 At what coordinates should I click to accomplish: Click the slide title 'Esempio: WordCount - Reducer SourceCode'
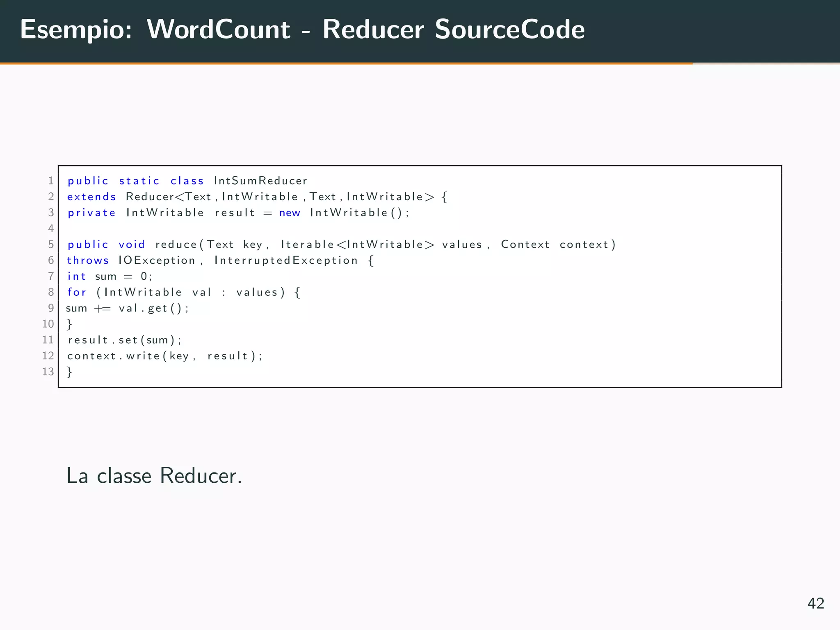click(302, 30)
